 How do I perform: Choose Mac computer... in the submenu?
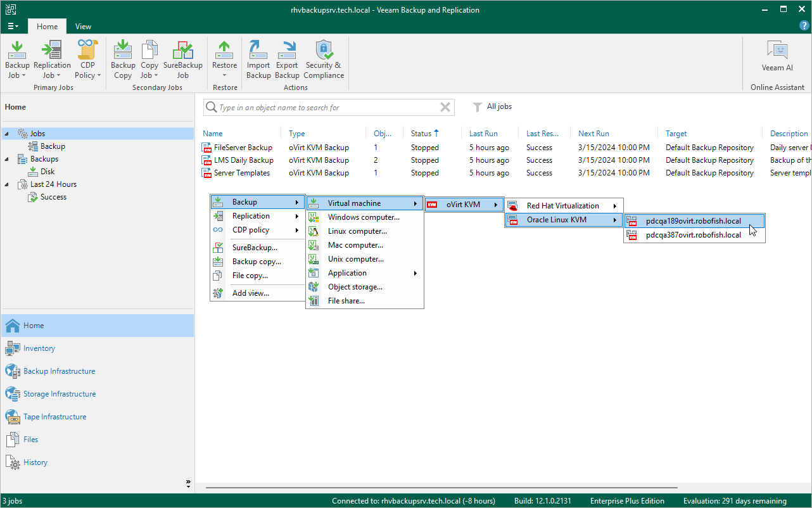pyautogui.click(x=365, y=245)
